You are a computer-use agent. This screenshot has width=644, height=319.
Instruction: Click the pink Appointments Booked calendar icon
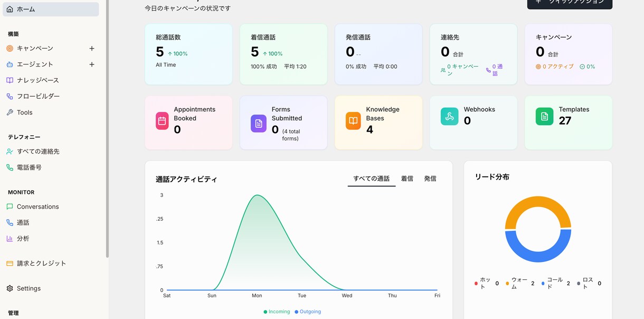162,121
